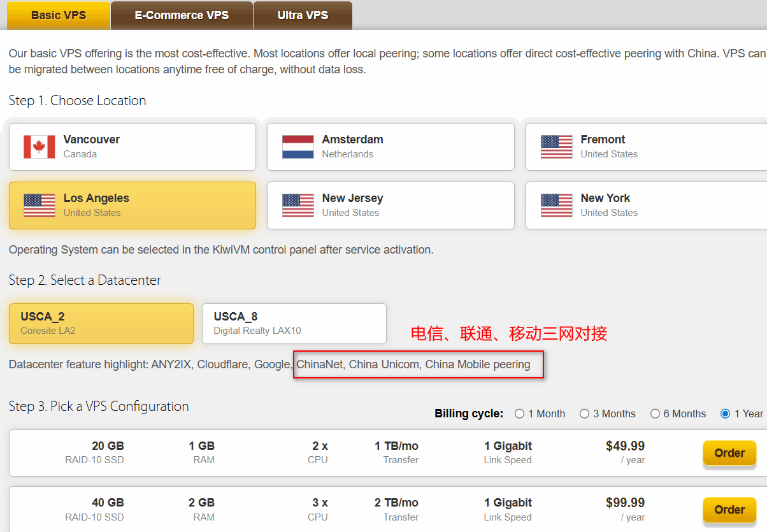Click the $49.99 price text

(x=625, y=446)
